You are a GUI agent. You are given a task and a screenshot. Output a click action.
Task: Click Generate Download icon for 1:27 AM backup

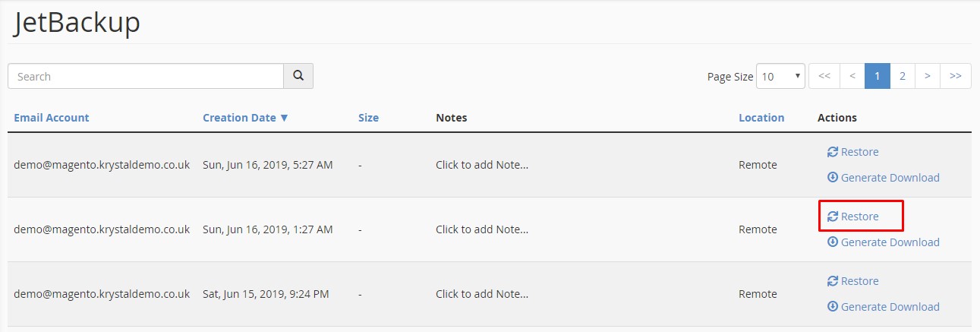(833, 242)
